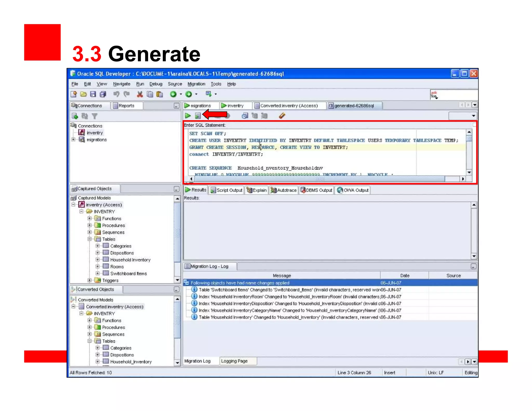Undo the last action
532x411 pixels.
click(116, 94)
